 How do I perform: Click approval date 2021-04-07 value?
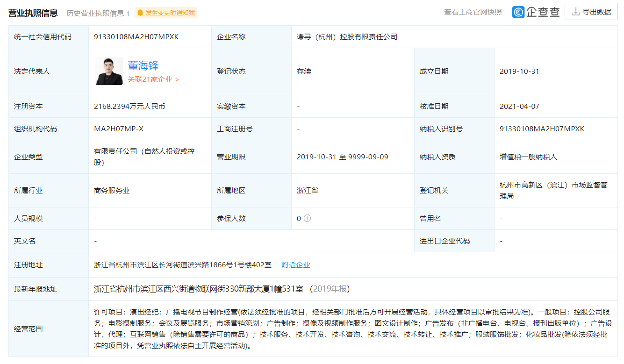click(519, 106)
